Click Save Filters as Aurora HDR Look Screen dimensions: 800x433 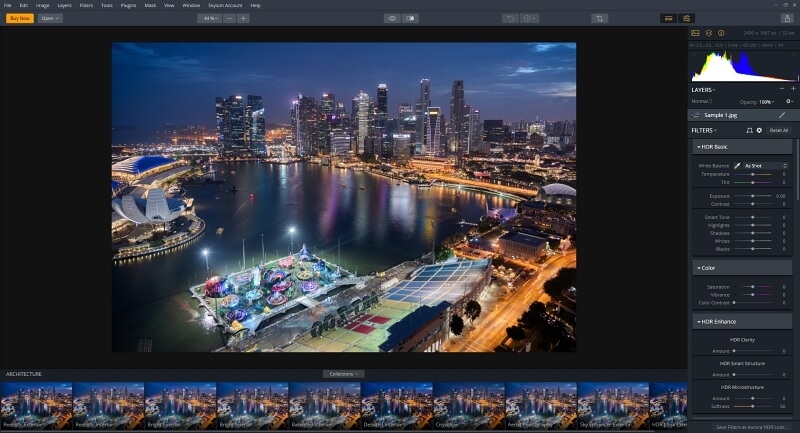click(x=753, y=427)
